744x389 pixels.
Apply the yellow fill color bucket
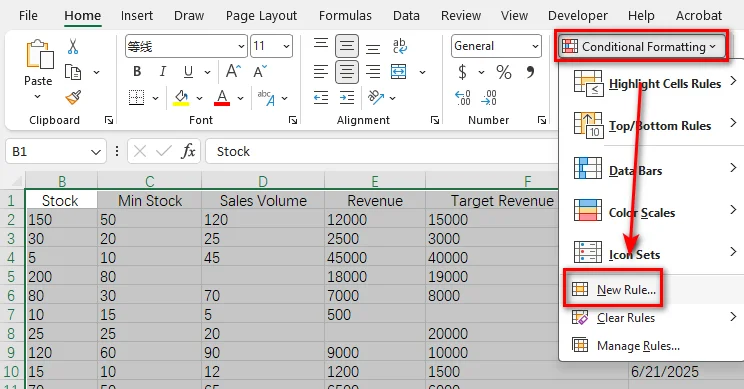[181, 98]
